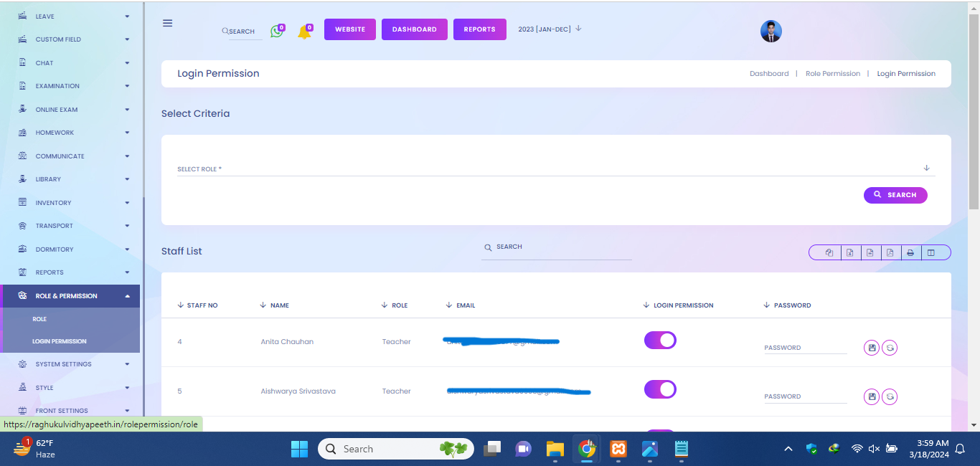Open the 2023 [Jan-Dec] session dropdown

pos(550,29)
